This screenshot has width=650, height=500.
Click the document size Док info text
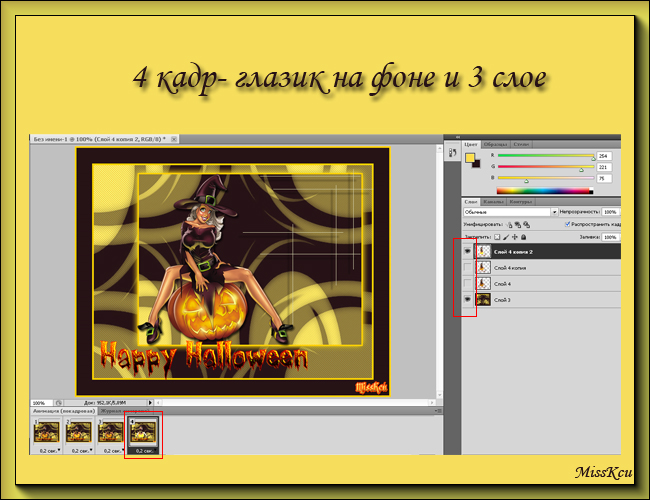point(105,403)
